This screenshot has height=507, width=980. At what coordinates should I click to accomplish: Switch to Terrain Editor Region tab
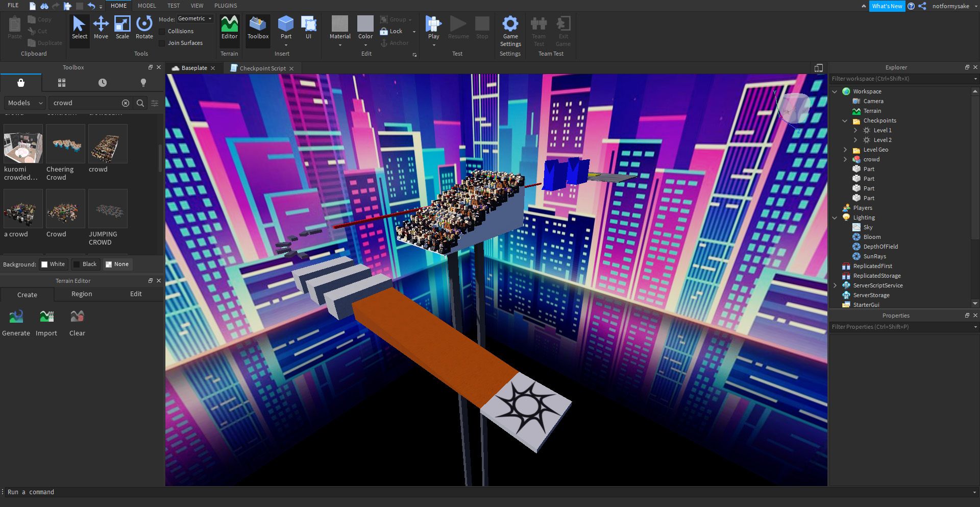(x=82, y=294)
